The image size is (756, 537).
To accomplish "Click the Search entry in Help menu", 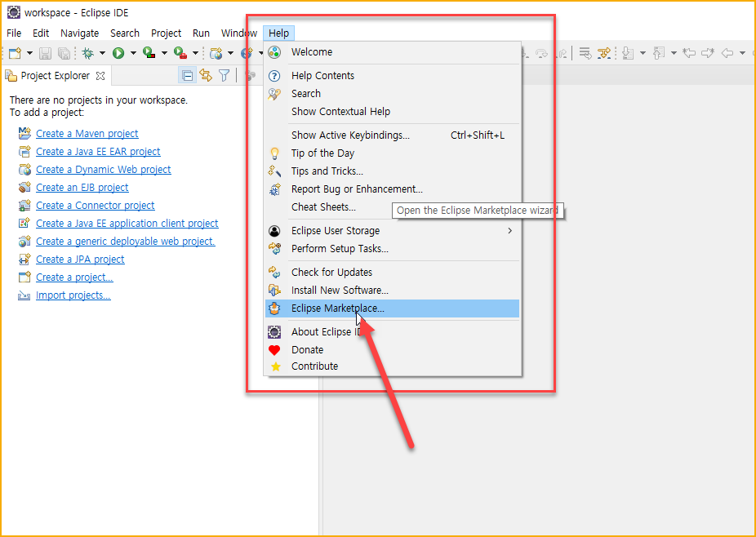I will pyautogui.click(x=393, y=94).
